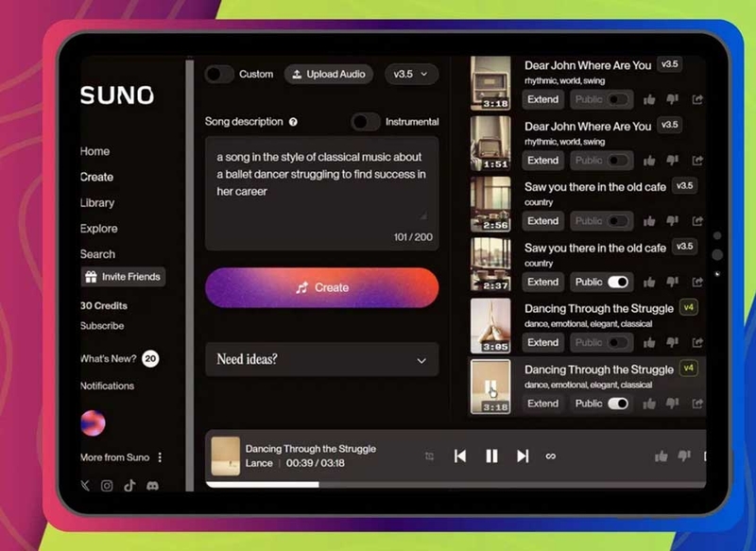Screen dimensions: 756x551
Task: Dislike the current song in player bar
Action: (684, 456)
